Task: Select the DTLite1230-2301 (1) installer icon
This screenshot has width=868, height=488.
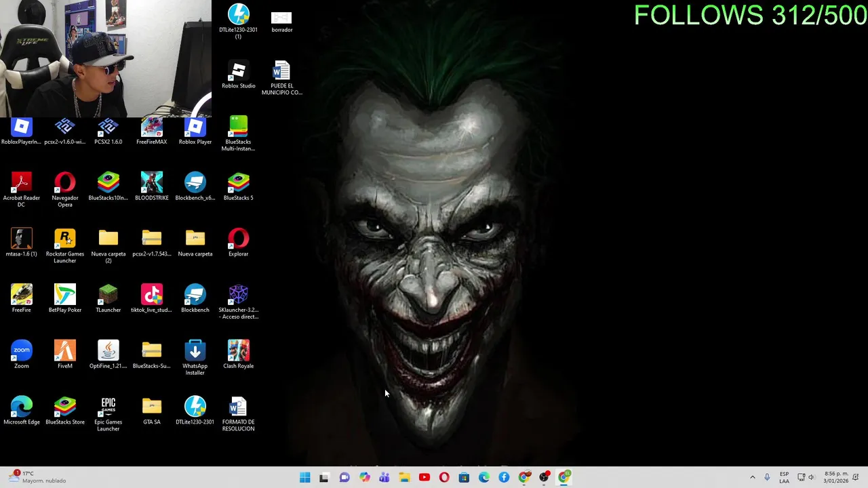Action: coord(238,21)
